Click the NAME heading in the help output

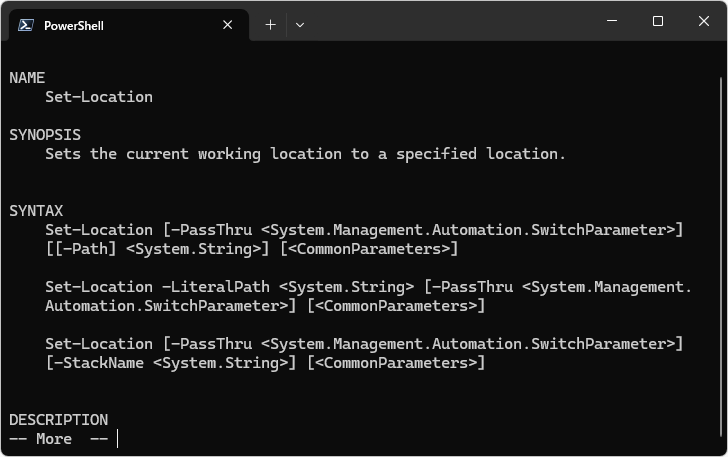(x=27, y=78)
